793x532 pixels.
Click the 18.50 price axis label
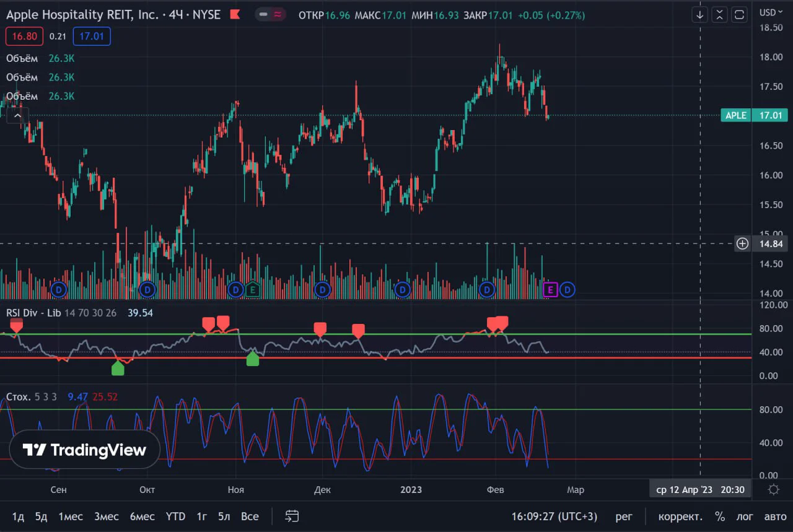[771, 28]
